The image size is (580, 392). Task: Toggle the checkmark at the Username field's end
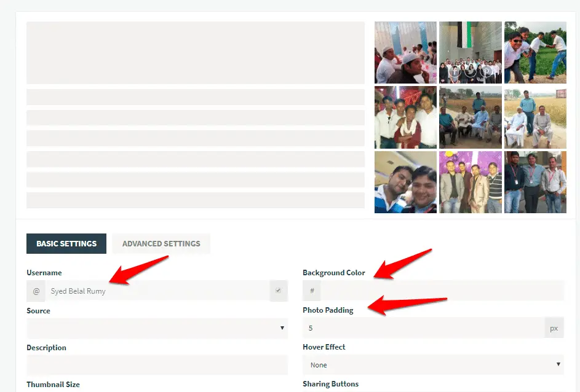pyautogui.click(x=279, y=291)
